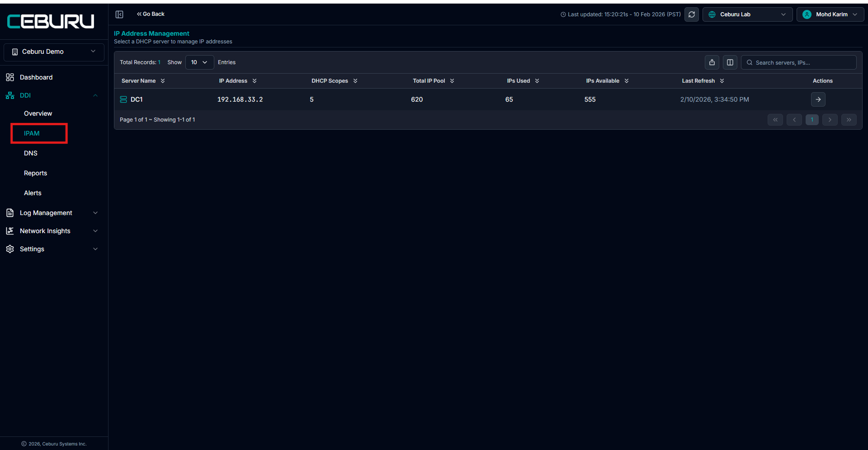Click the Last Refresh timestamp 2/10/2026
868x450 pixels.
pos(715,99)
